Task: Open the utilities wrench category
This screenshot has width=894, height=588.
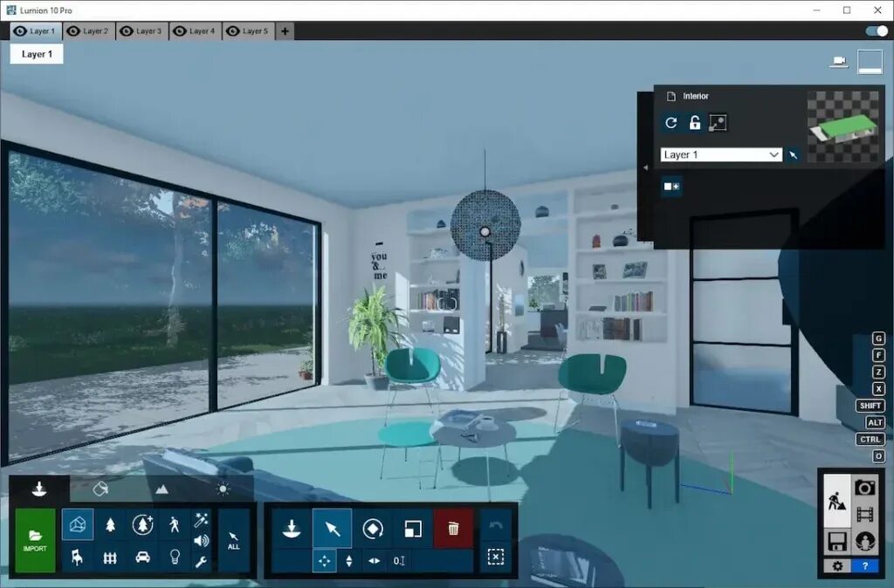Action: point(201,563)
